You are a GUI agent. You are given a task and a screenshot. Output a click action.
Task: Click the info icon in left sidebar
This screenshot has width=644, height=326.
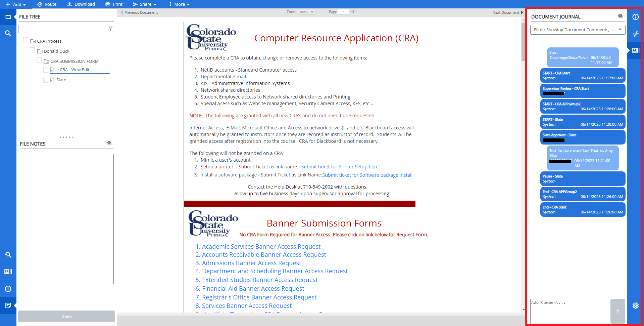8,289
